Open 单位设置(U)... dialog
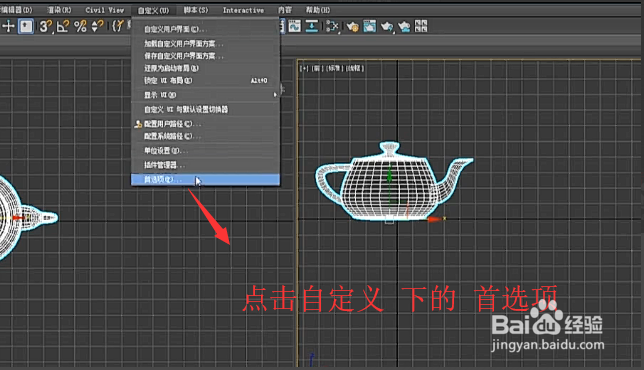Screen dimensions: 644x370 tap(205, 151)
